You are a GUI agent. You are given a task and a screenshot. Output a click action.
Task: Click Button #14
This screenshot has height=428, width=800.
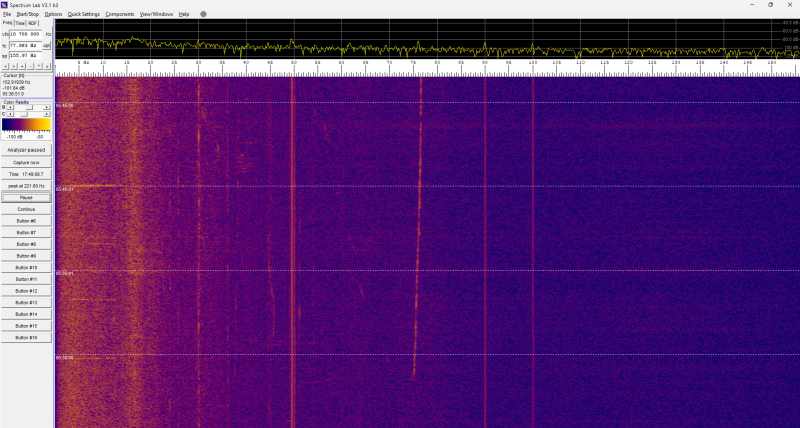pyautogui.click(x=26, y=314)
